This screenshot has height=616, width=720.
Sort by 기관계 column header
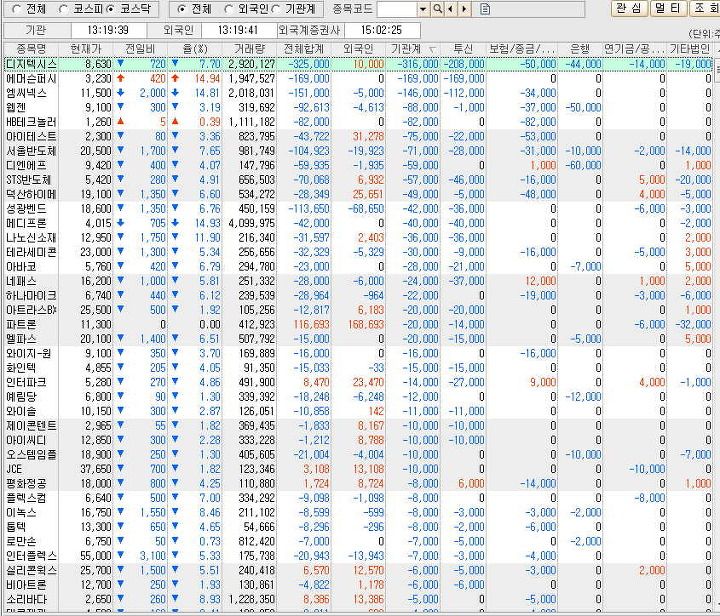tap(413, 49)
